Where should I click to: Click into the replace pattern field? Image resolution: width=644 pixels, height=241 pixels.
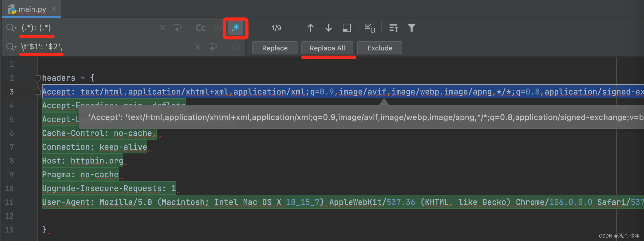pyautogui.click(x=106, y=47)
